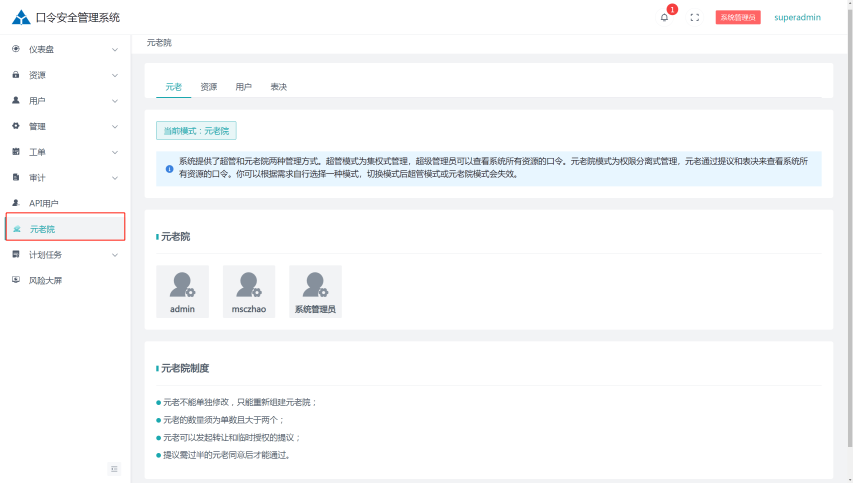The height and width of the screenshot is (483, 853).
Task: Click the application logo icon
Action: point(21,17)
